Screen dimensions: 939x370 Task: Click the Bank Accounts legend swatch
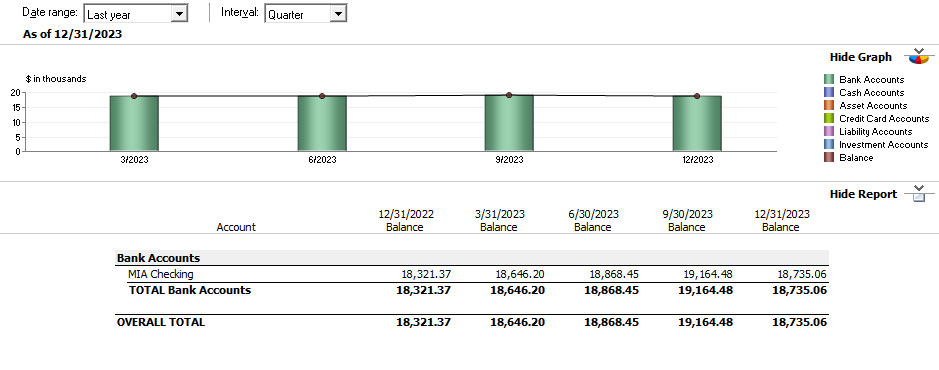point(829,79)
